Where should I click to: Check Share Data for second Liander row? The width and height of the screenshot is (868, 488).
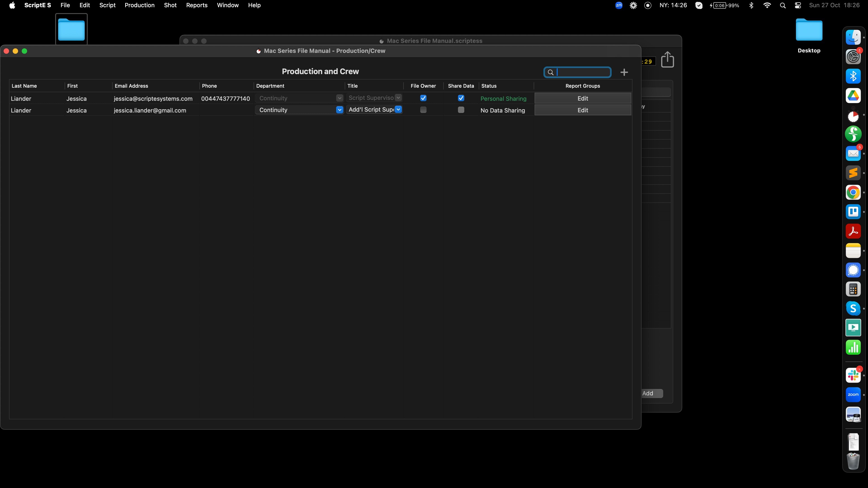(x=461, y=110)
